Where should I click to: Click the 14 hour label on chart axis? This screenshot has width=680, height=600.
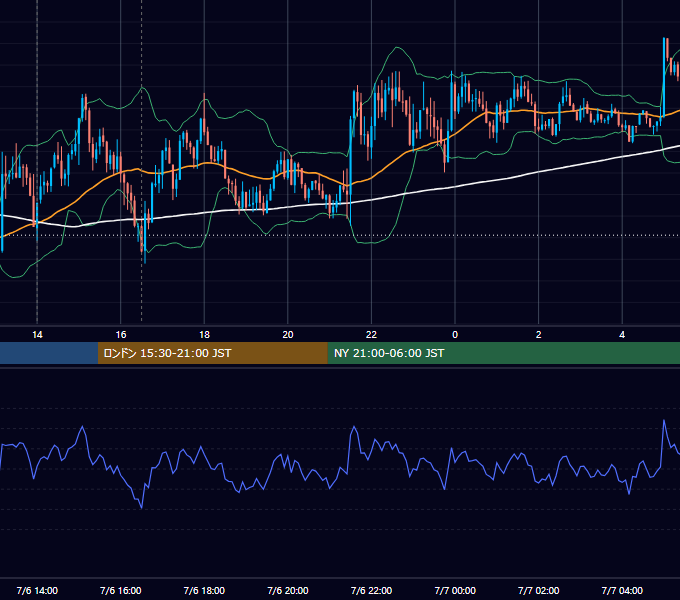pos(37,335)
